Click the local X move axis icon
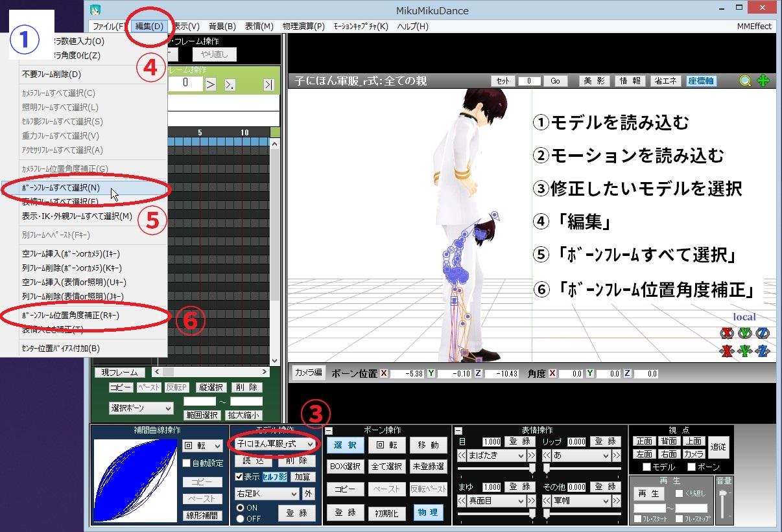 727,351
